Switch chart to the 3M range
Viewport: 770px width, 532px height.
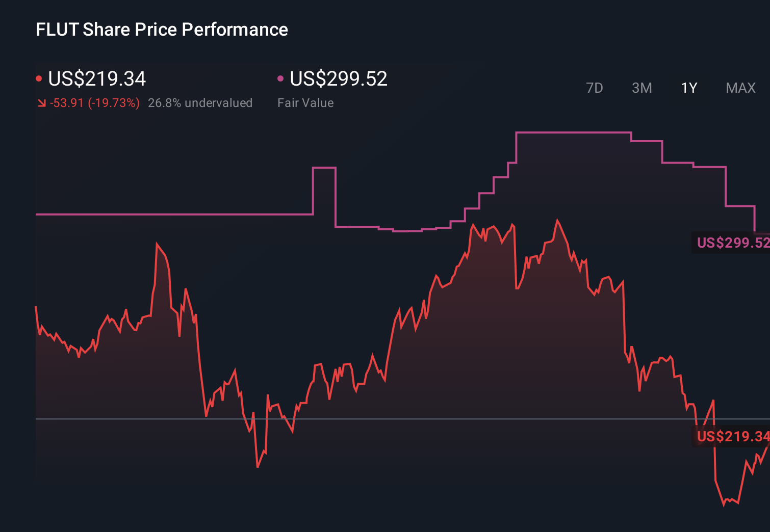(641, 88)
